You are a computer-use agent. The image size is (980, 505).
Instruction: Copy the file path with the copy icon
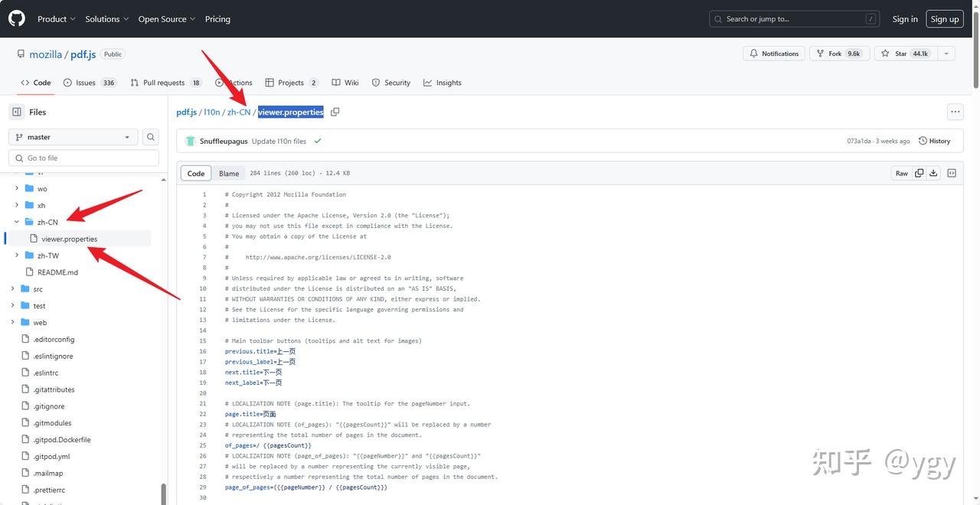point(335,112)
